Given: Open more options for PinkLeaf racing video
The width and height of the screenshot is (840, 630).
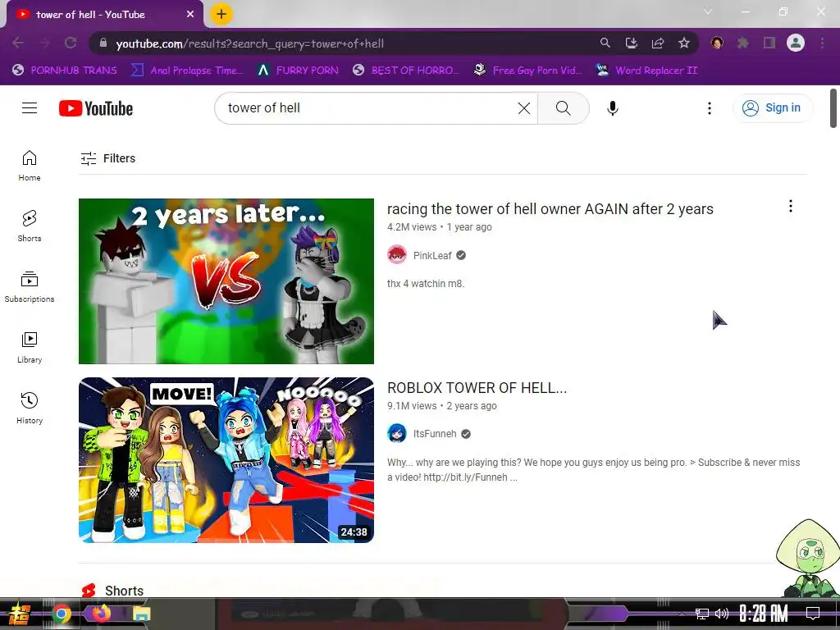Looking at the screenshot, I should click(791, 206).
